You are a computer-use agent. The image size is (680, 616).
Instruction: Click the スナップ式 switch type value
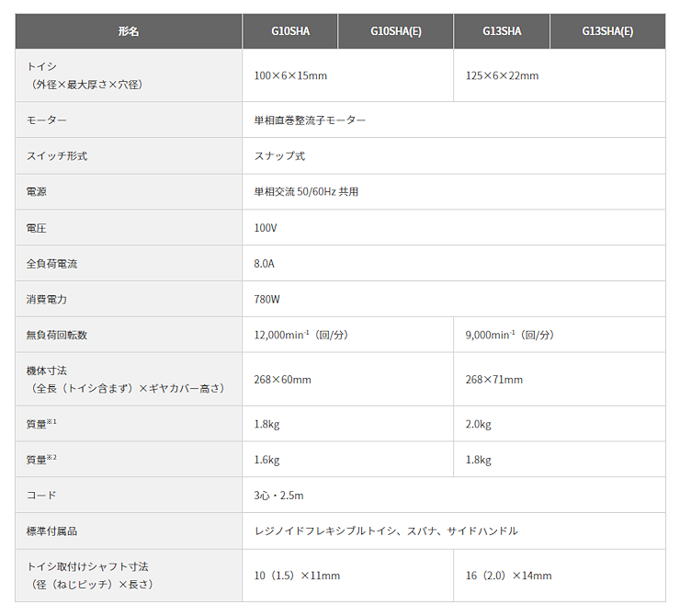[279, 156]
